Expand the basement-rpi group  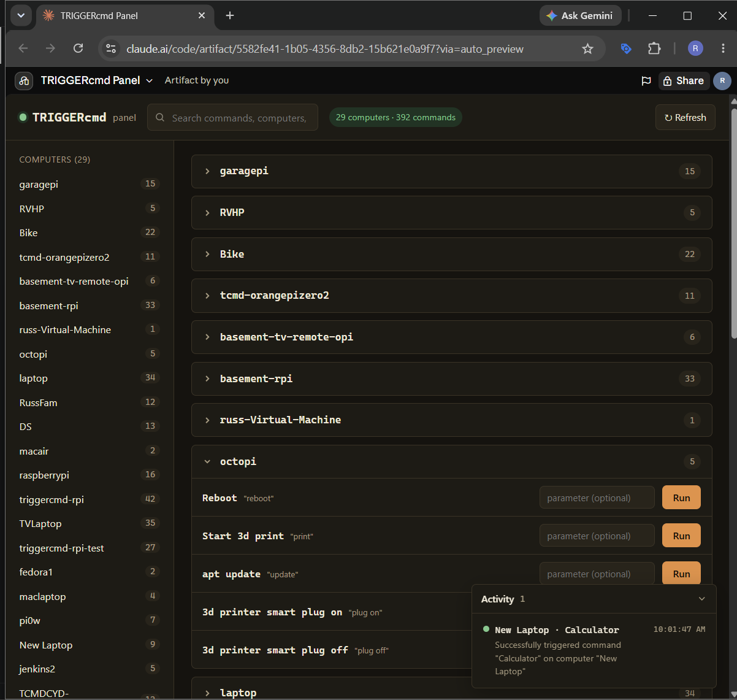coord(452,379)
